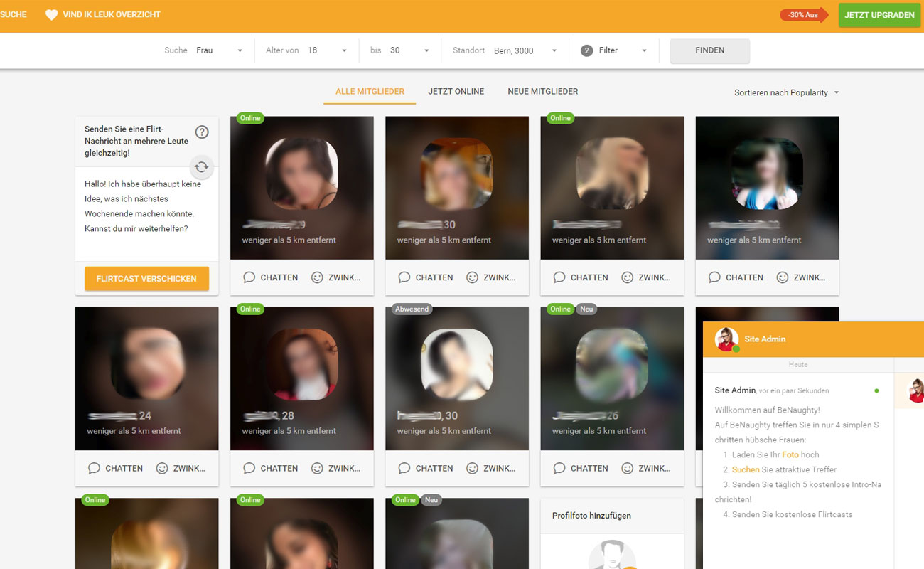Screen dimensions: 924x569
Task: Click the Site Admin chat header title
Action: (x=765, y=339)
